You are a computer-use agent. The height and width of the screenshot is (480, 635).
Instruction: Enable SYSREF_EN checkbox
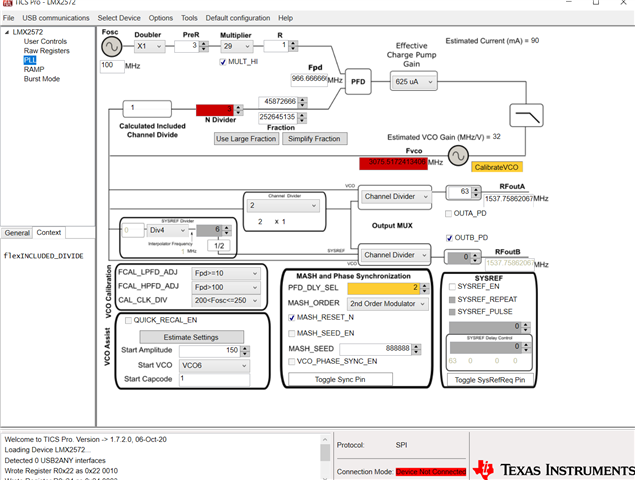point(452,287)
